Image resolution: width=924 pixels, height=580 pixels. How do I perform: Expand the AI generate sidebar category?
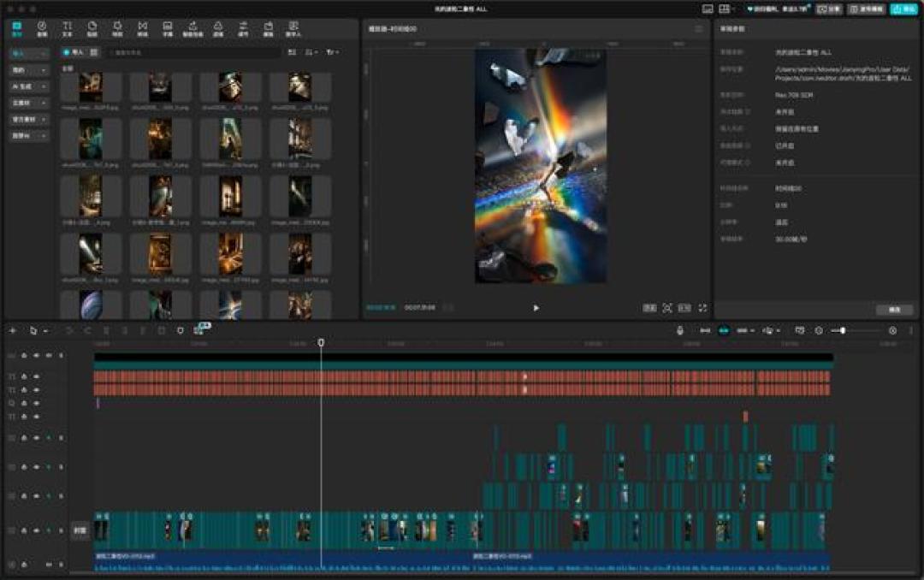28,86
